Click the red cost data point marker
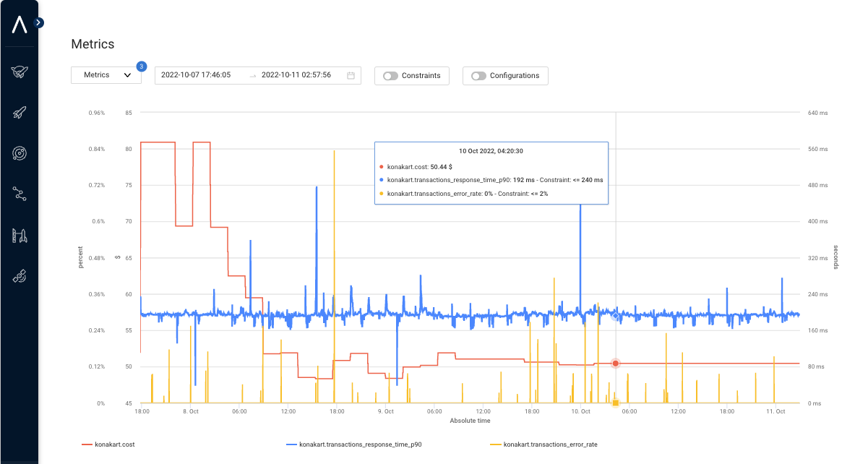 point(615,364)
